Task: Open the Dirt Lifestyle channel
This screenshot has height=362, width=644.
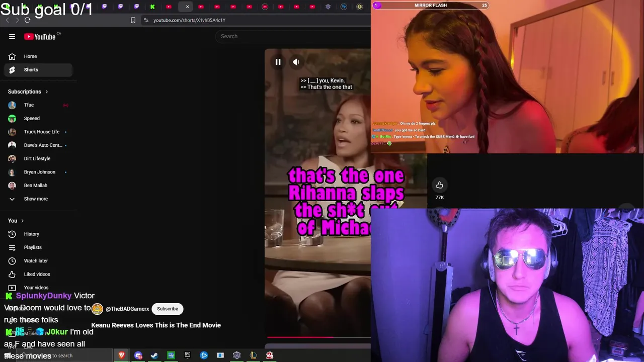Action: (x=38, y=158)
